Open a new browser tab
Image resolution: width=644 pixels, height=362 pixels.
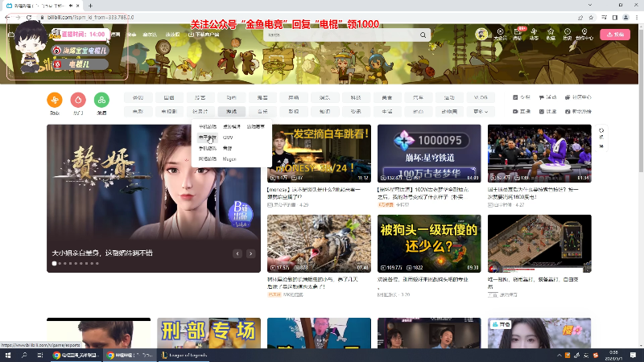(x=90, y=6)
